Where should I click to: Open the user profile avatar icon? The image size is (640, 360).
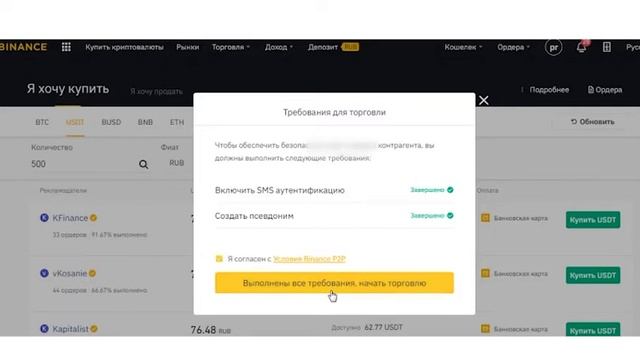[x=553, y=47]
